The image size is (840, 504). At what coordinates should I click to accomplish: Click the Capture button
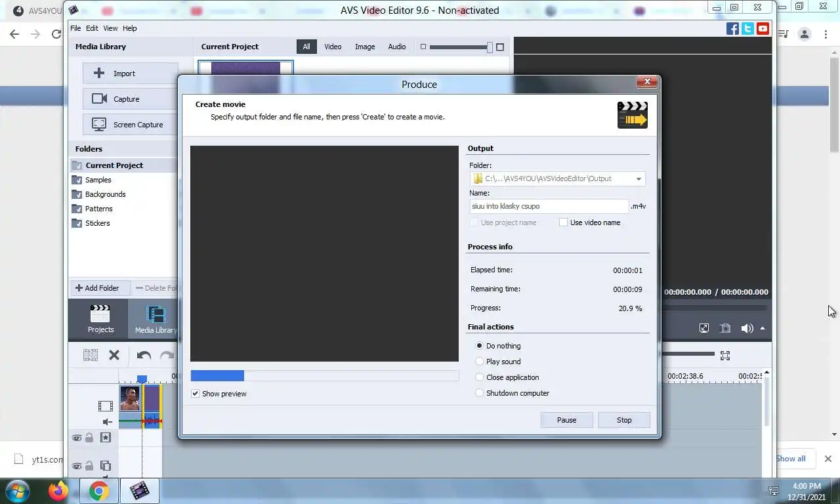(130, 99)
